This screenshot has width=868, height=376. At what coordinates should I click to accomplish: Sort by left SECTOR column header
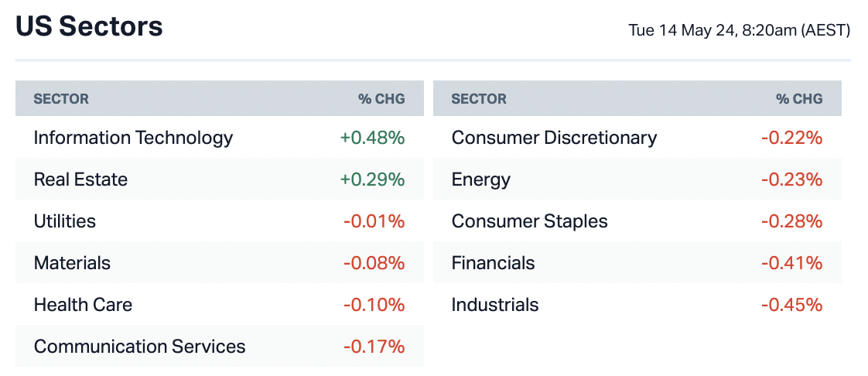(61, 99)
